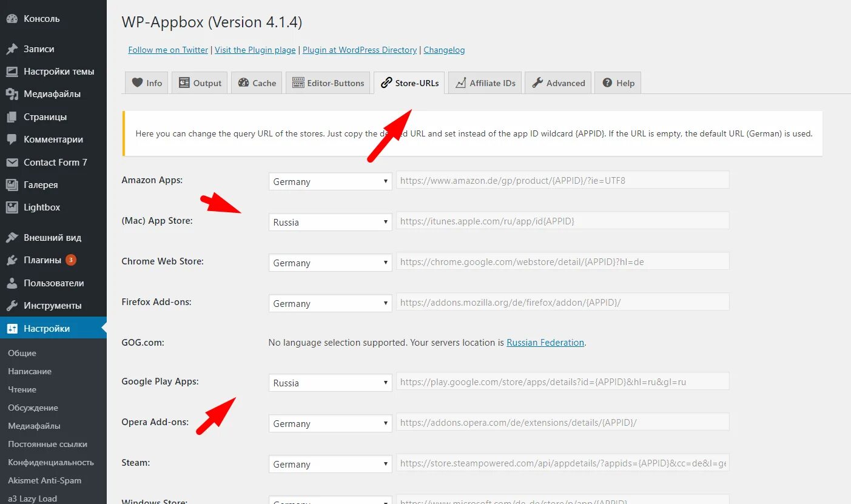Open the Opera Add-ons country dropdown

[x=330, y=423]
